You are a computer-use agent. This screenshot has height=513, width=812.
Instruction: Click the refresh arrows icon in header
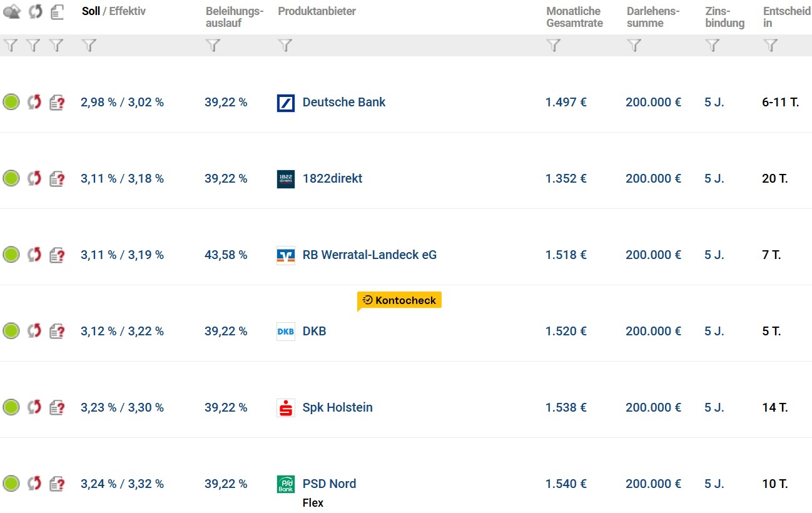[35, 12]
